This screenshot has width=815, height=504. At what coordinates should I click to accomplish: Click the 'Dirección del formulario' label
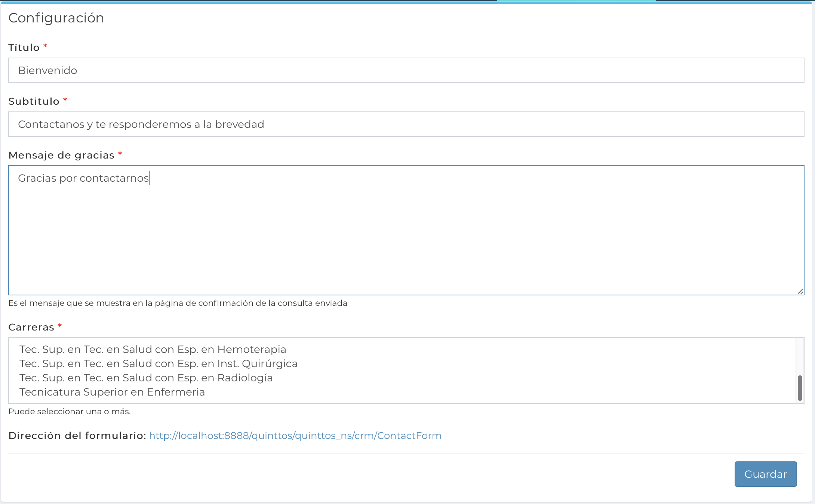(x=77, y=436)
